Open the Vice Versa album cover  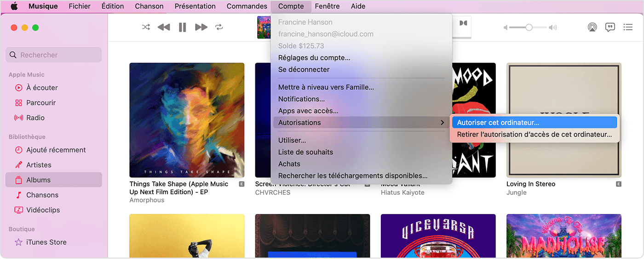pyautogui.click(x=438, y=235)
